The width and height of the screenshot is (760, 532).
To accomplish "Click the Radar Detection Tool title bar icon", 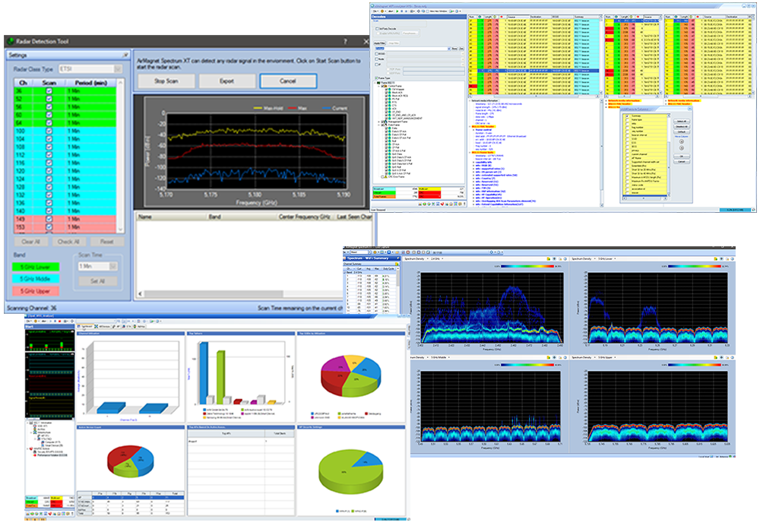I will coord(12,42).
